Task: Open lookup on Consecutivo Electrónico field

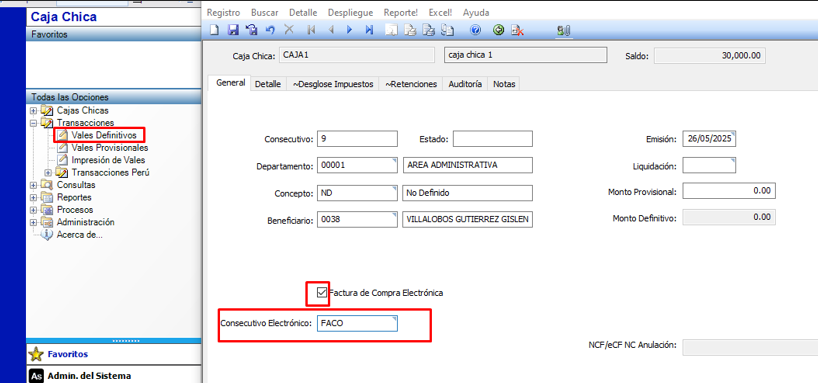Action: [x=395, y=318]
